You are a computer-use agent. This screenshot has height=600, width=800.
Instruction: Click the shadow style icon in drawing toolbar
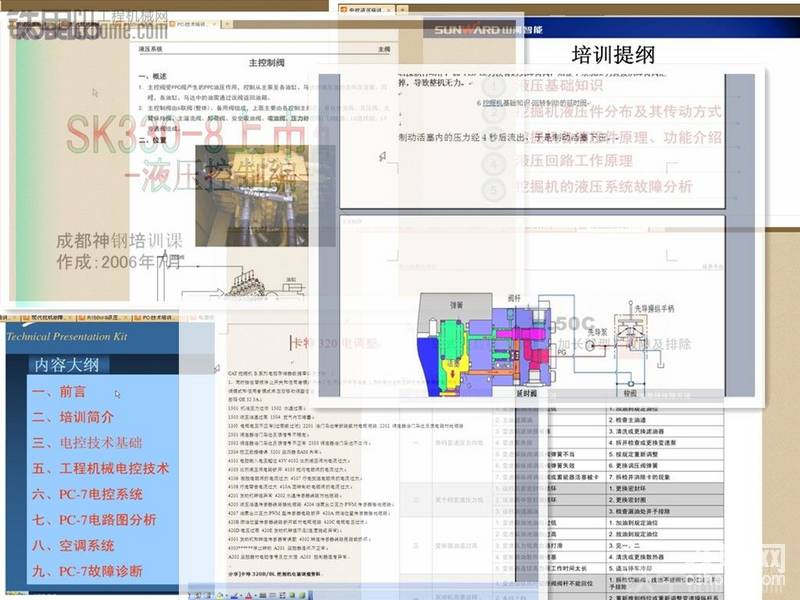tap(294, 595)
